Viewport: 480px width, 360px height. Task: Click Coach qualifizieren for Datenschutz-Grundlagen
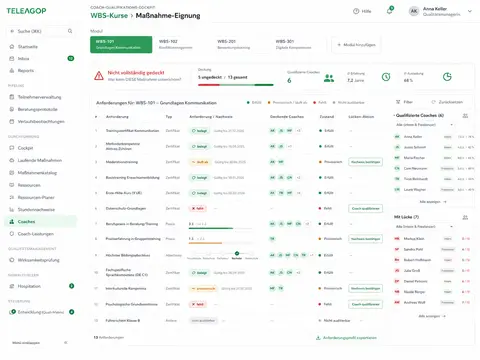365,208
